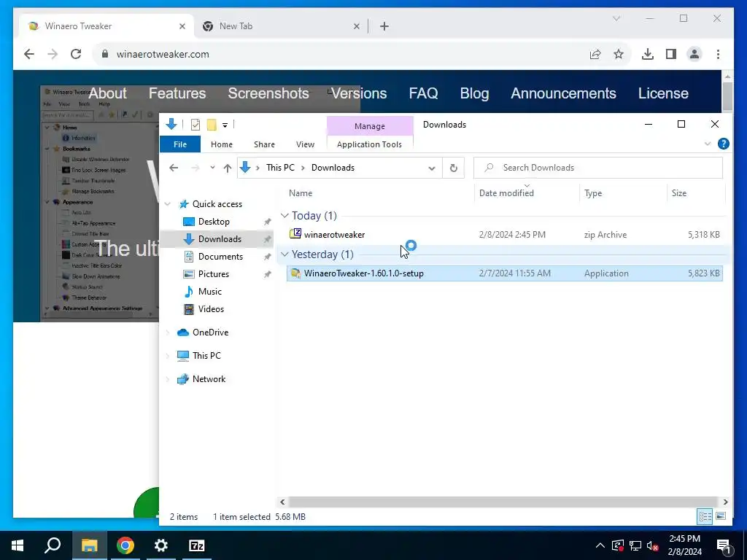Open the Share ribbon tab
The height and width of the screenshot is (560, 747).
pos(264,144)
